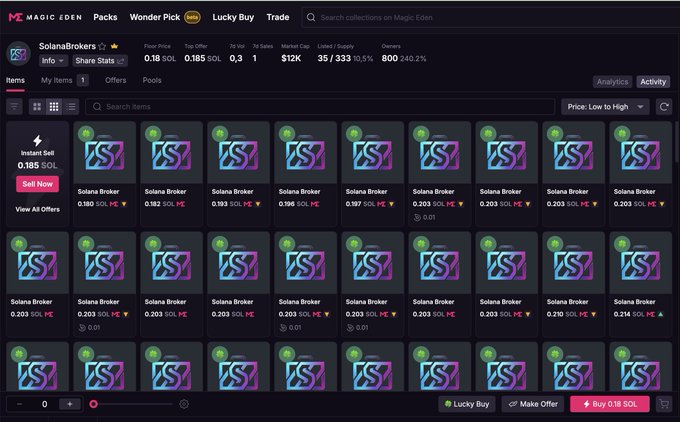Image resolution: width=680 pixels, height=422 pixels.
Task: Click Buy 0.18 SOL button
Action: [x=610, y=404]
